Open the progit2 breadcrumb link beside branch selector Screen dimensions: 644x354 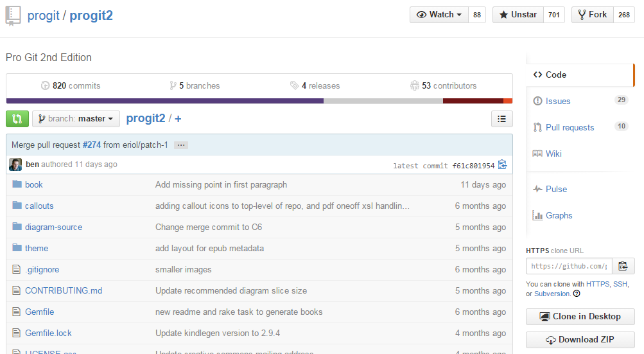[145, 118]
